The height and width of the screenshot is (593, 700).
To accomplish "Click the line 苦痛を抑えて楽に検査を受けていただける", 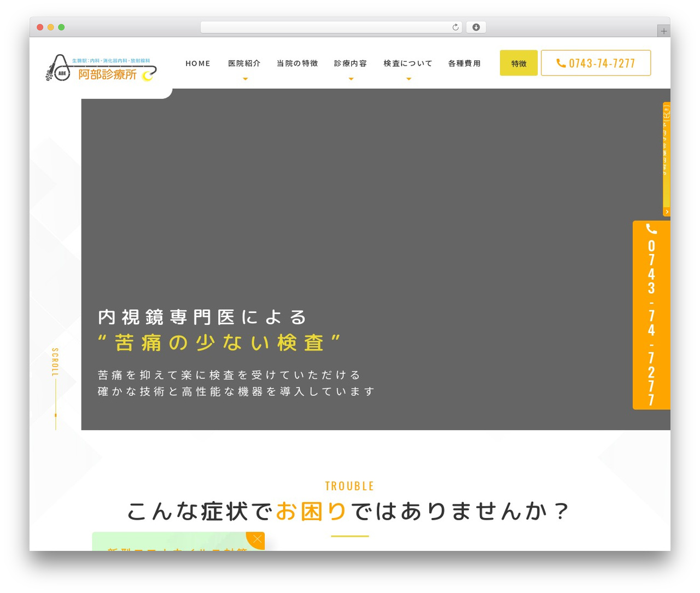I will pyautogui.click(x=229, y=375).
